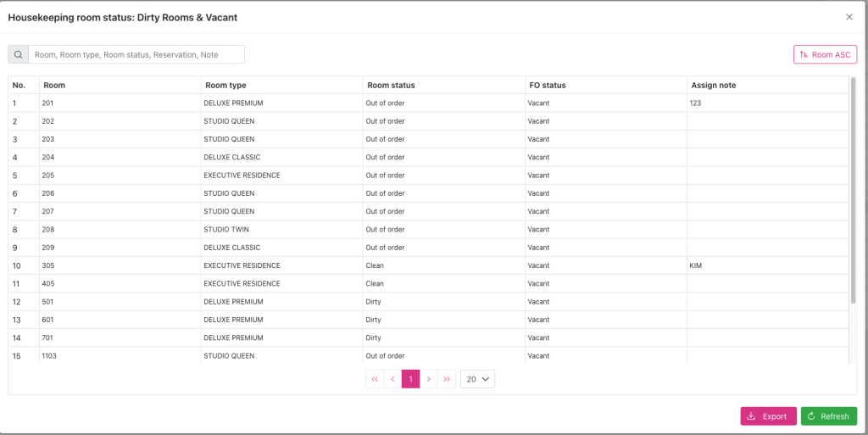Jump to last page arrow
This screenshot has height=435, width=868.
coord(447,380)
